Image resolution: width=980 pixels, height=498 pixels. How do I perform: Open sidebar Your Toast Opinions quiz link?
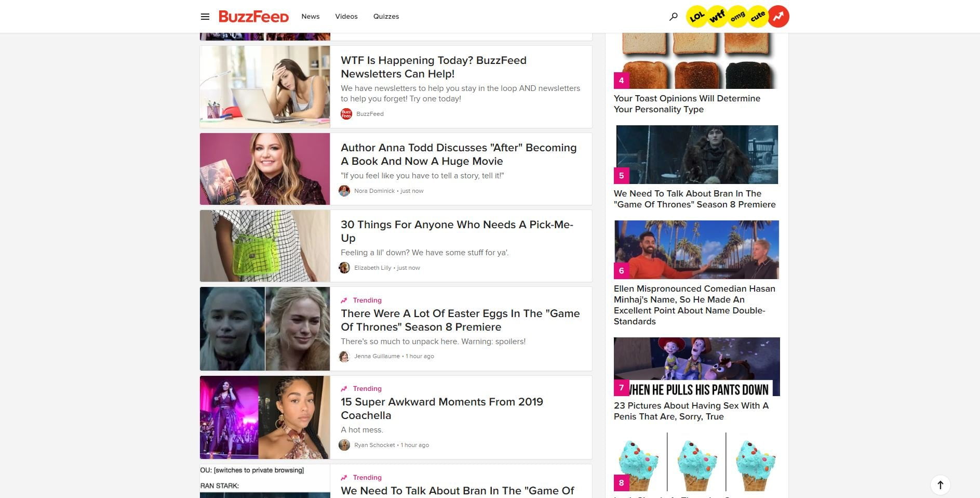[x=687, y=104]
